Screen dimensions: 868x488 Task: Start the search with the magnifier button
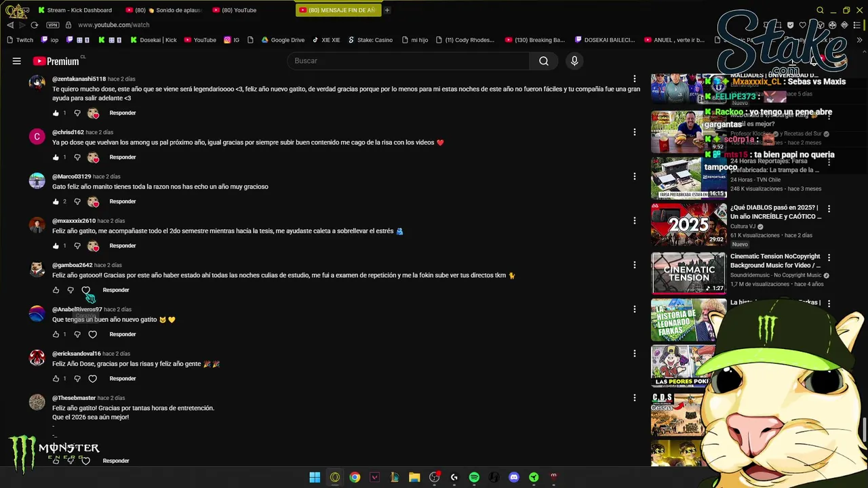click(544, 61)
